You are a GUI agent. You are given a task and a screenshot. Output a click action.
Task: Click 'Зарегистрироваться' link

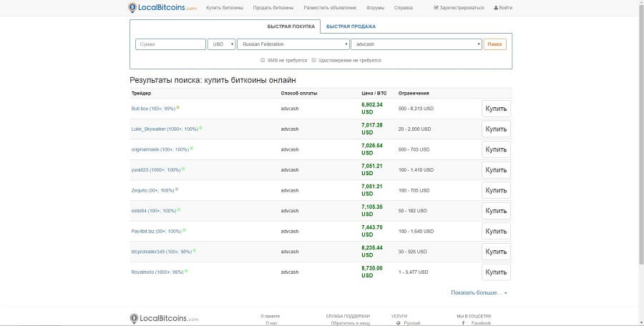[459, 8]
